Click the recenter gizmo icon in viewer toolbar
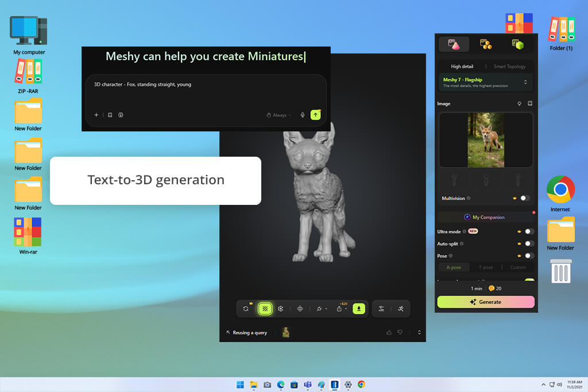Viewport: 588px width, 392px height. tap(300, 309)
